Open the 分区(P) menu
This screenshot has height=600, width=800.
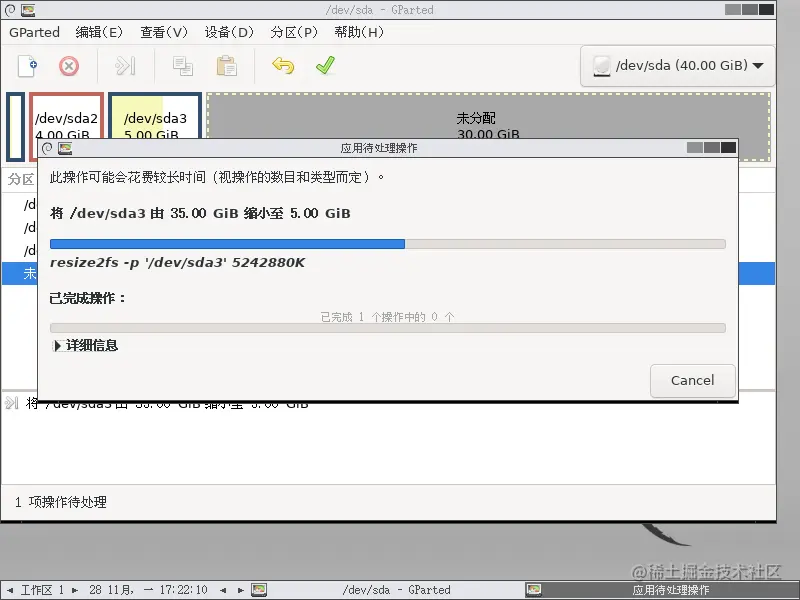point(294,32)
